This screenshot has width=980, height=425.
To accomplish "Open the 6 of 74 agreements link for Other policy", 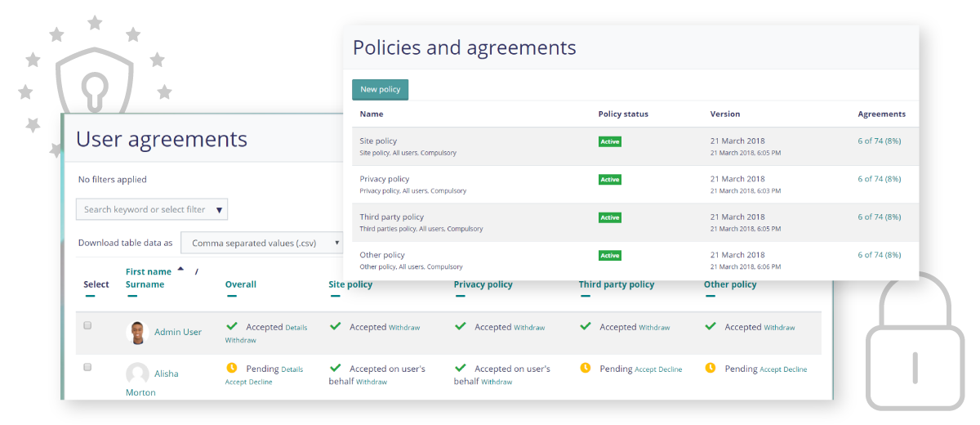I will (x=879, y=254).
